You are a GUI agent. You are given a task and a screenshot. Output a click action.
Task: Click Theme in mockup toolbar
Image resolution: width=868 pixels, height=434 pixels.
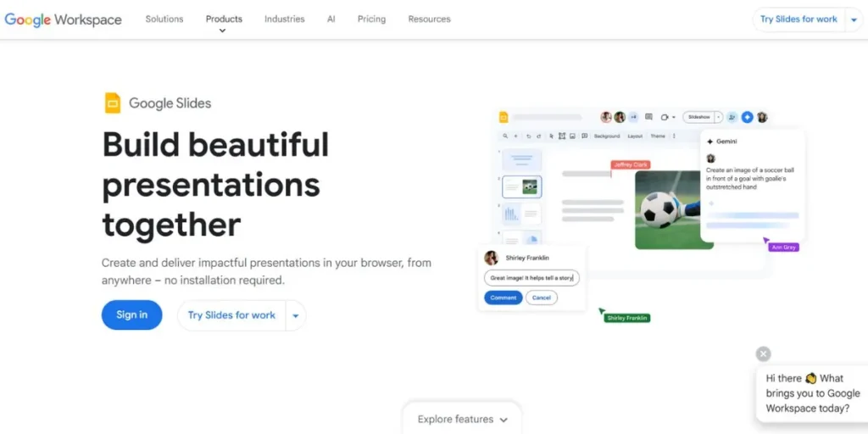[658, 136]
